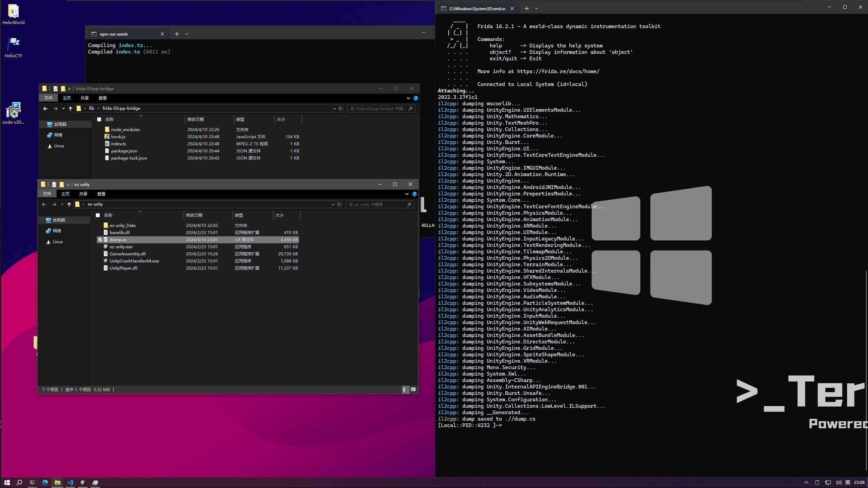The height and width of the screenshot is (488, 868).
Task: Select index.ts file row
Action: click(199, 144)
